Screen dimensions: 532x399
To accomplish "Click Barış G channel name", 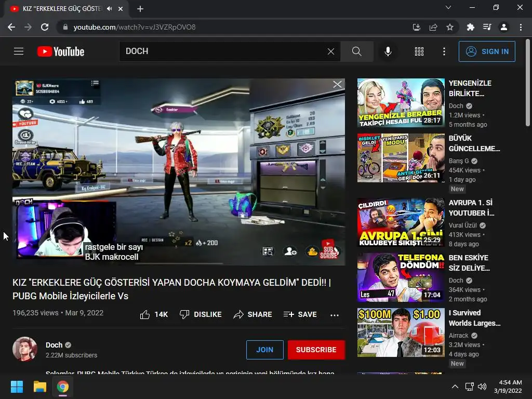I will [x=459, y=161].
